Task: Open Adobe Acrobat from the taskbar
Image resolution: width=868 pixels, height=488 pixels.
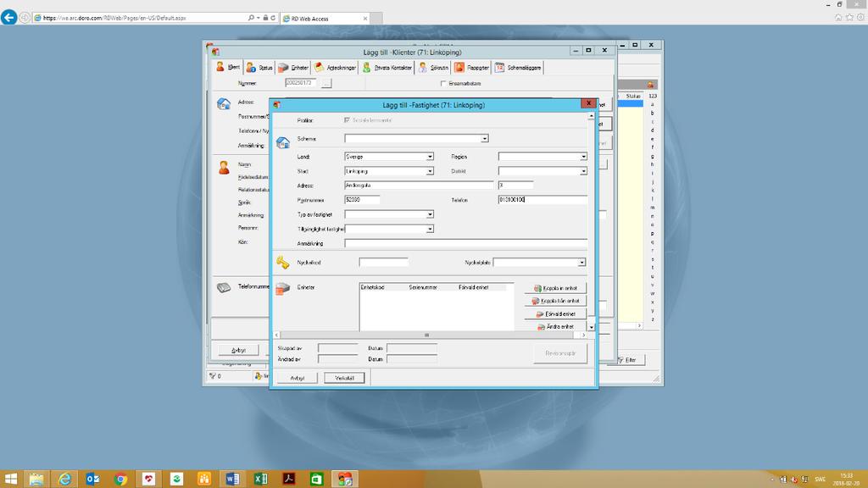Action: 288,480
